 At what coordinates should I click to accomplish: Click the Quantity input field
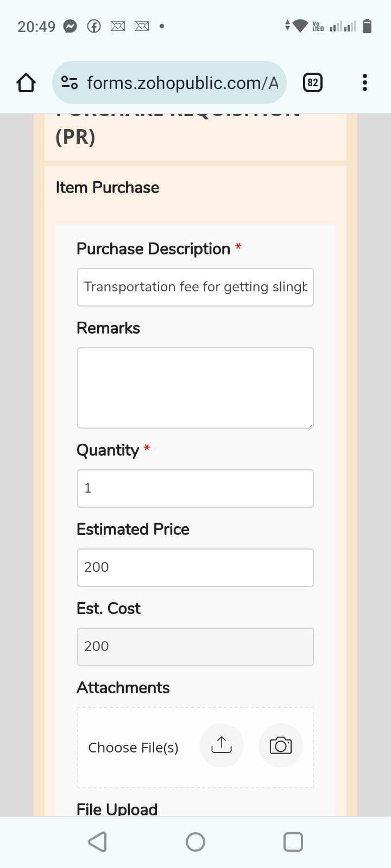[x=195, y=488]
